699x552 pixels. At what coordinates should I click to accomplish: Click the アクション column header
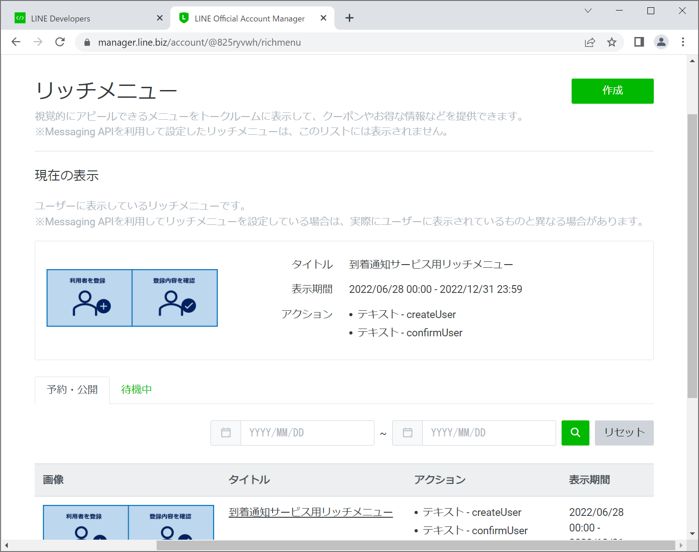click(440, 480)
